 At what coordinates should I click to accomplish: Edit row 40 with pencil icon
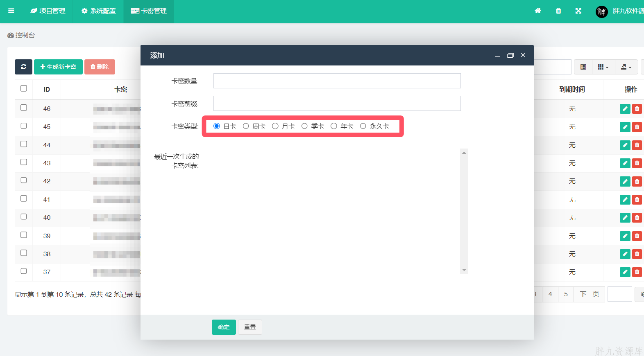625,218
